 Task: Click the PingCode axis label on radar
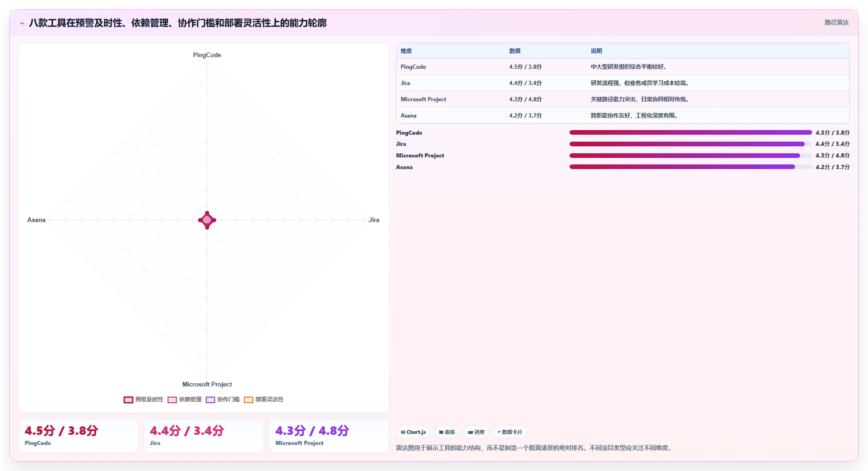207,55
